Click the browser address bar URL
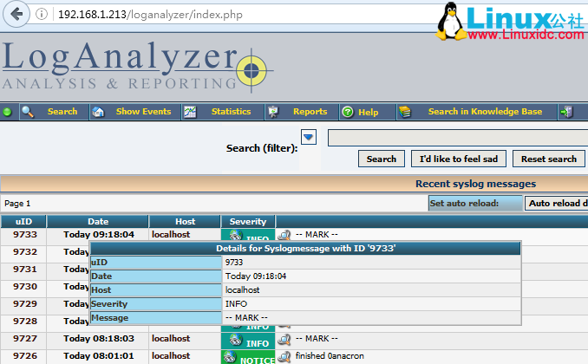This screenshot has height=364, width=588. [150, 15]
